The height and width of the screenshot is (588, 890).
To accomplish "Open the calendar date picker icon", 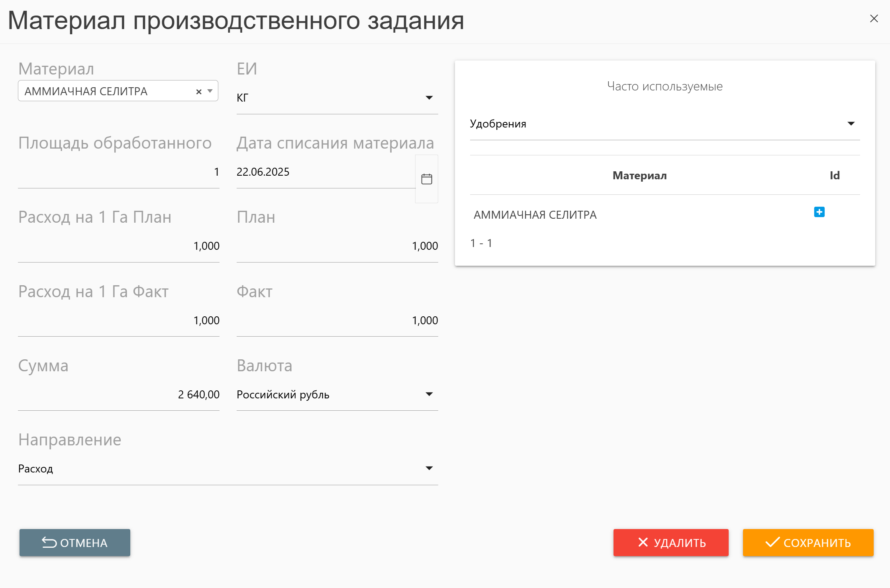I will 426,179.
